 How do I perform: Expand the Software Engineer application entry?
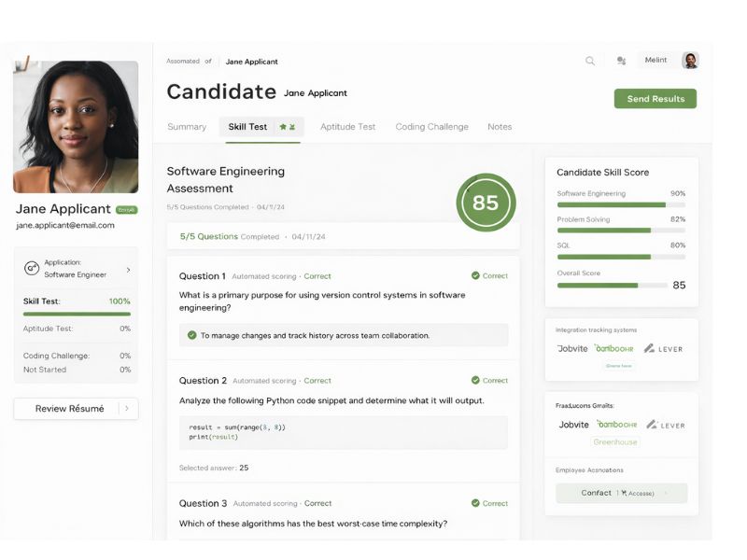[x=131, y=269]
